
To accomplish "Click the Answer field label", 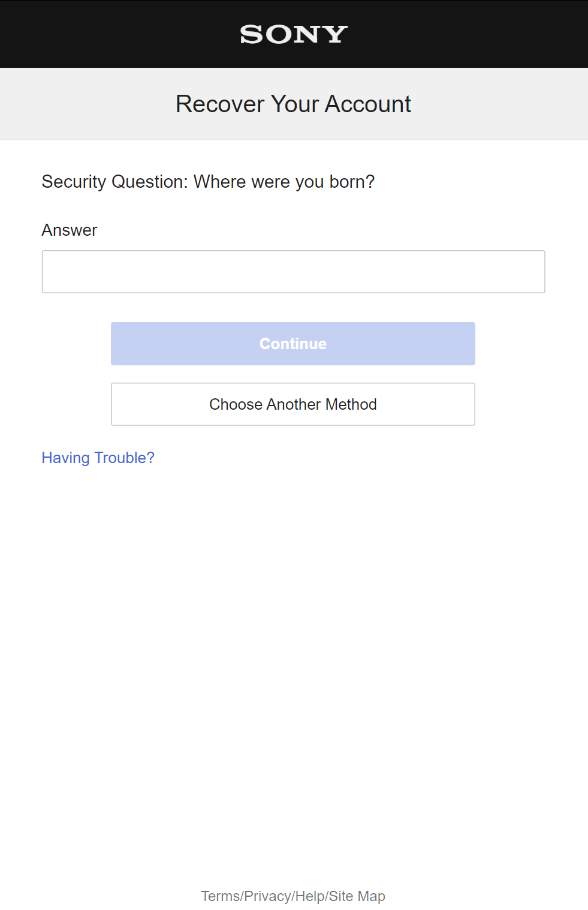I will pyautogui.click(x=70, y=230).
